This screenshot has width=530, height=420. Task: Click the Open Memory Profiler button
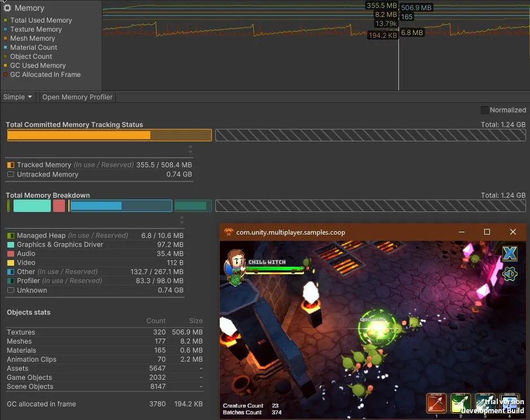[77, 97]
